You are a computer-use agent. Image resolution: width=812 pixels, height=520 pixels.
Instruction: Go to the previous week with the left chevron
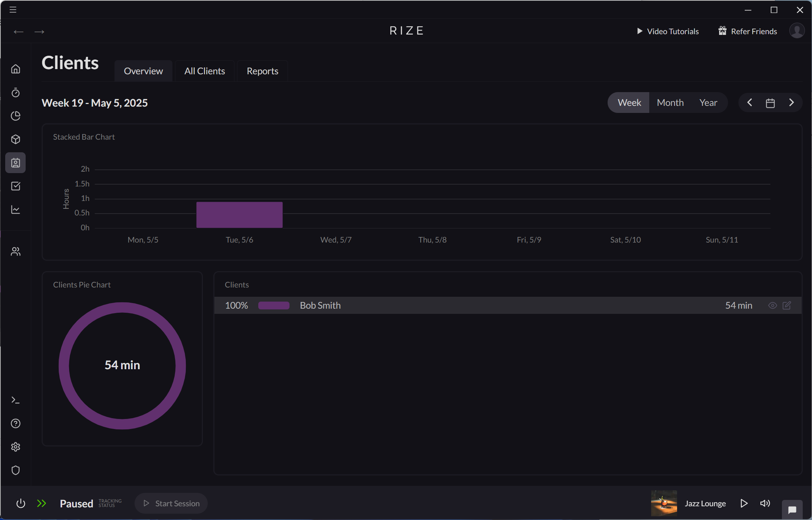(x=749, y=103)
